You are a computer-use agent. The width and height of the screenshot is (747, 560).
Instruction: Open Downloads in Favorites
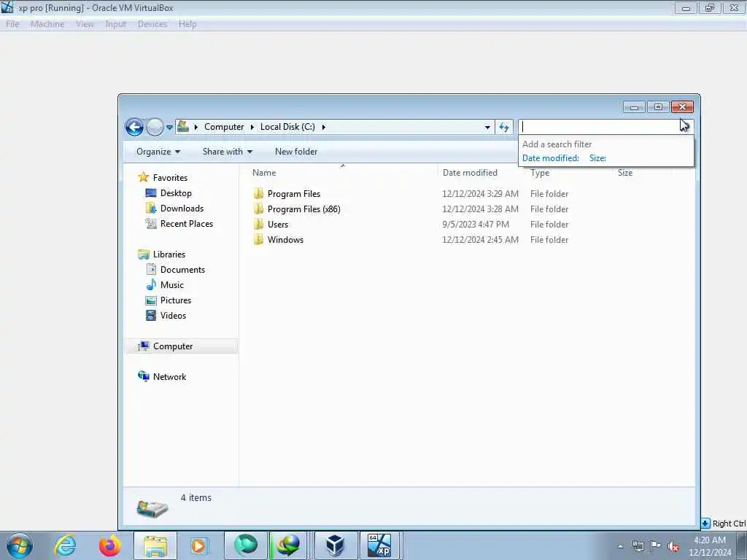[x=182, y=208]
